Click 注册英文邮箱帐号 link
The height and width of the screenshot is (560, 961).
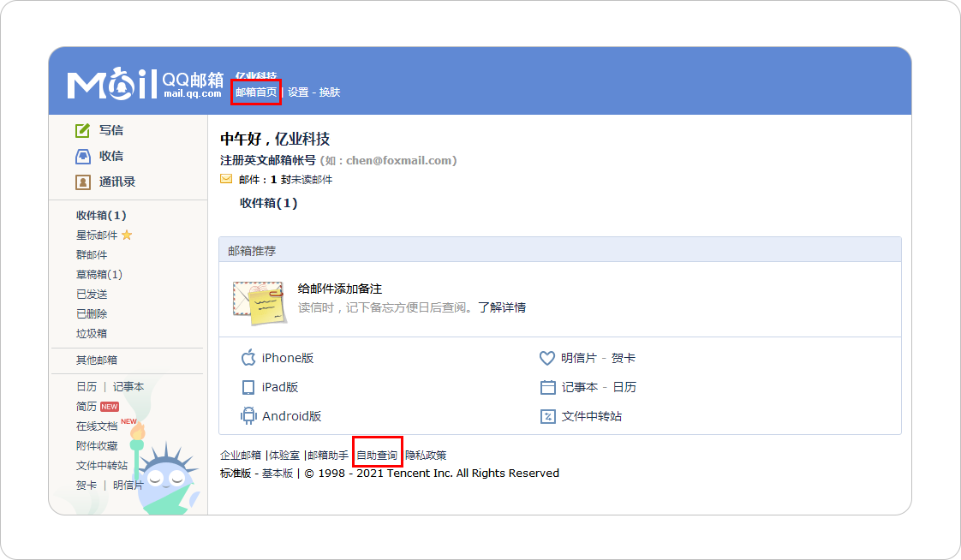pos(268,160)
